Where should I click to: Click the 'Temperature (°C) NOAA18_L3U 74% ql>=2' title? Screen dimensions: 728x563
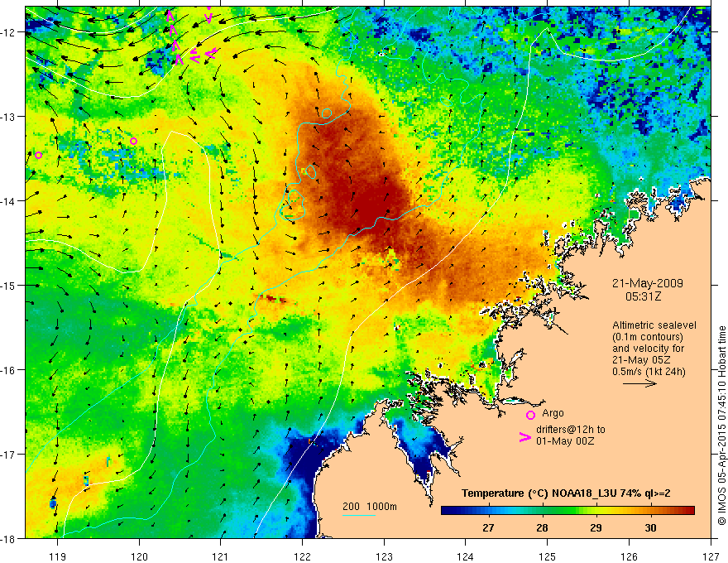[x=566, y=493]
